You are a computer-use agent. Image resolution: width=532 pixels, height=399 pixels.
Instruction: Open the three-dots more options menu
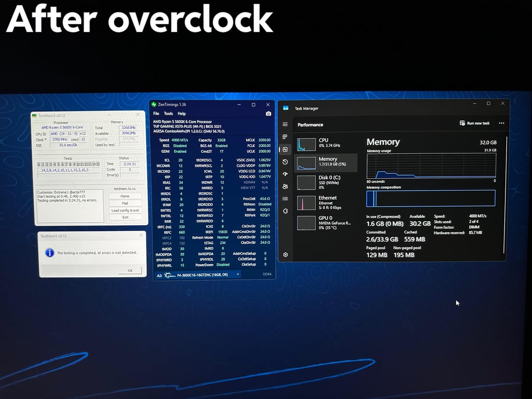tap(501, 123)
